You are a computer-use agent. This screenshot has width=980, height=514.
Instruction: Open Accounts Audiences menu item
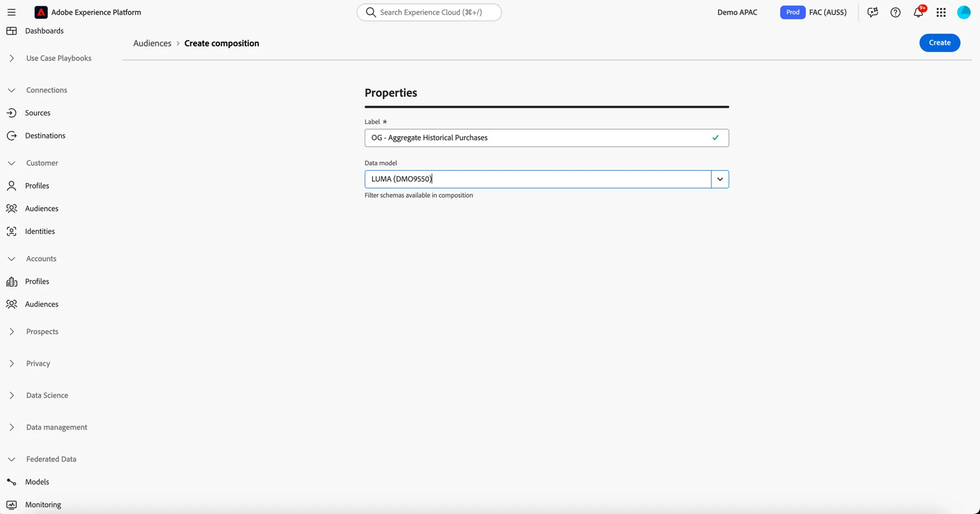click(42, 304)
